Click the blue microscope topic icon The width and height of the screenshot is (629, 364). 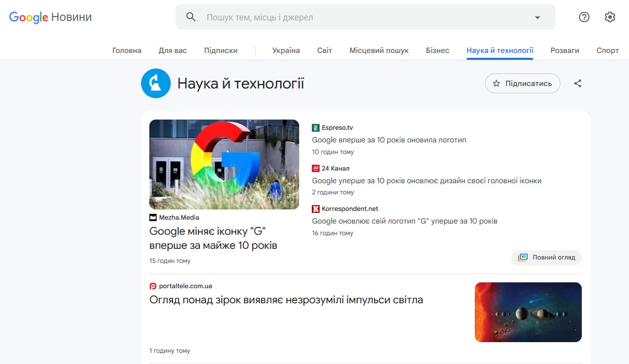pos(156,83)
